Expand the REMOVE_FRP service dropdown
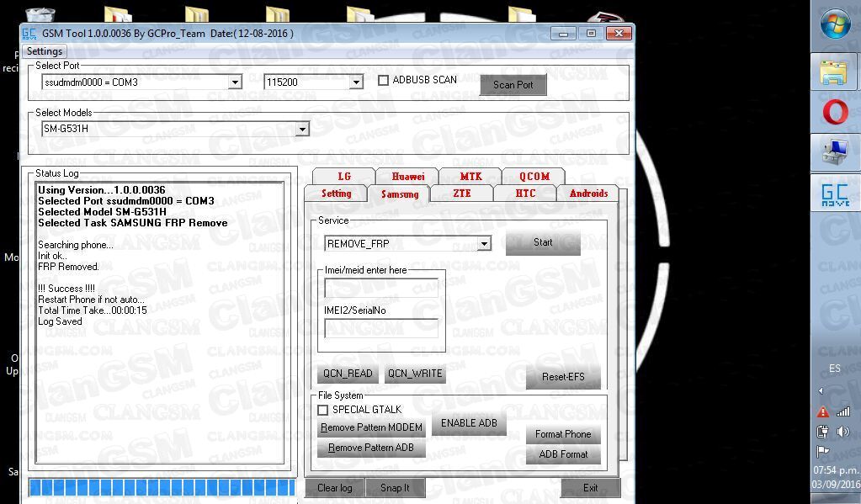Viewport: 861px width, 504px height. [x=484, y=243]
